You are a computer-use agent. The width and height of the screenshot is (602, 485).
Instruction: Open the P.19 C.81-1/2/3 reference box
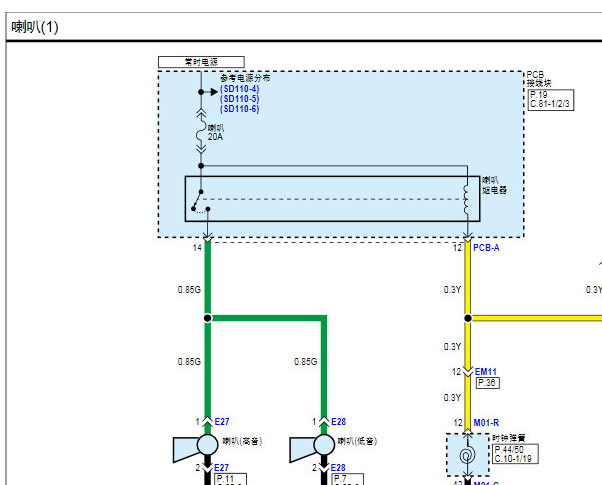(x=551, y=100)
